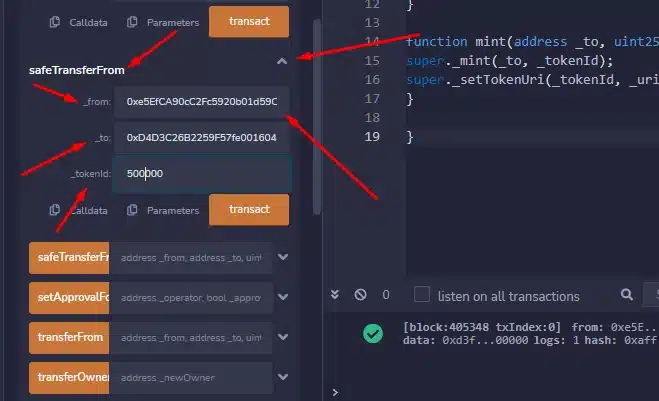659x401 pixels.
Task: Expand the setApprovalFor function row
Action: click(x=283, y=297)
